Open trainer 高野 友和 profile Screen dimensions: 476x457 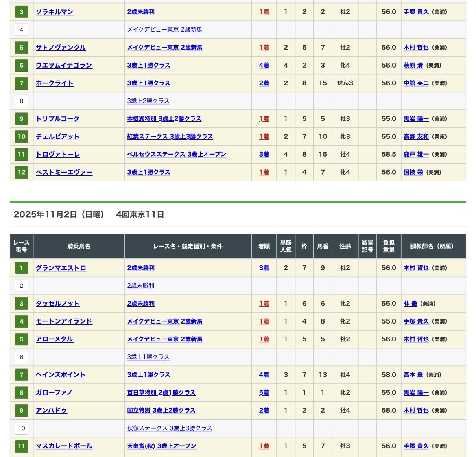point(416,137)
